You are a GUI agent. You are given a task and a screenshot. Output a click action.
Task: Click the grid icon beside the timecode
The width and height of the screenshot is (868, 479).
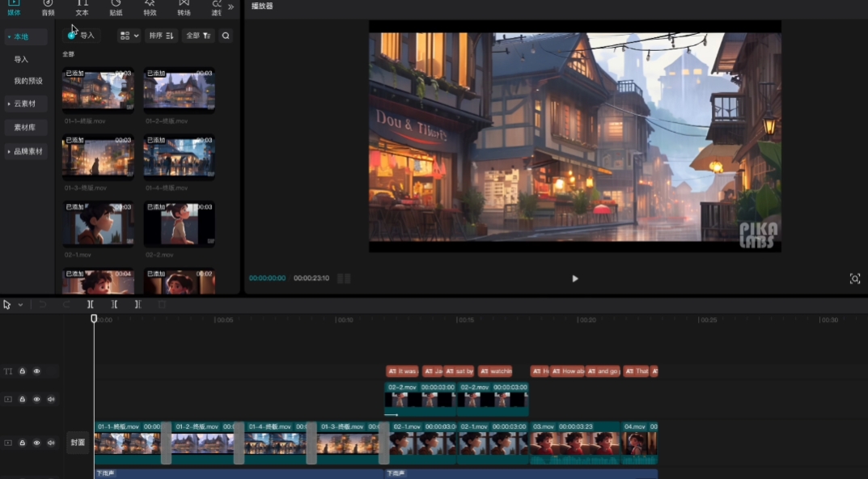pos(344,278)
